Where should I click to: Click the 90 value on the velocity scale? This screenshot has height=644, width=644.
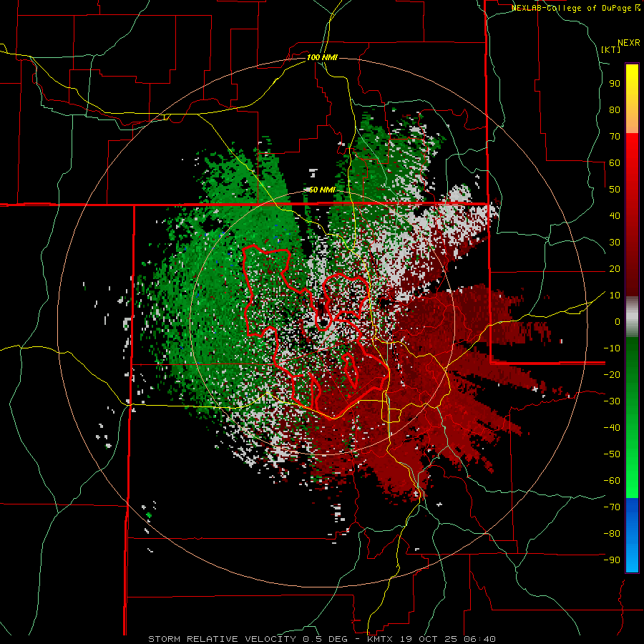[x=615, y=84]
